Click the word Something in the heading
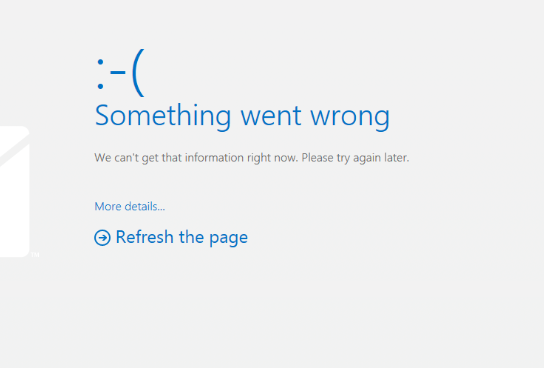Viewport: 544px width, 368px height. click(x=163, y=117)
